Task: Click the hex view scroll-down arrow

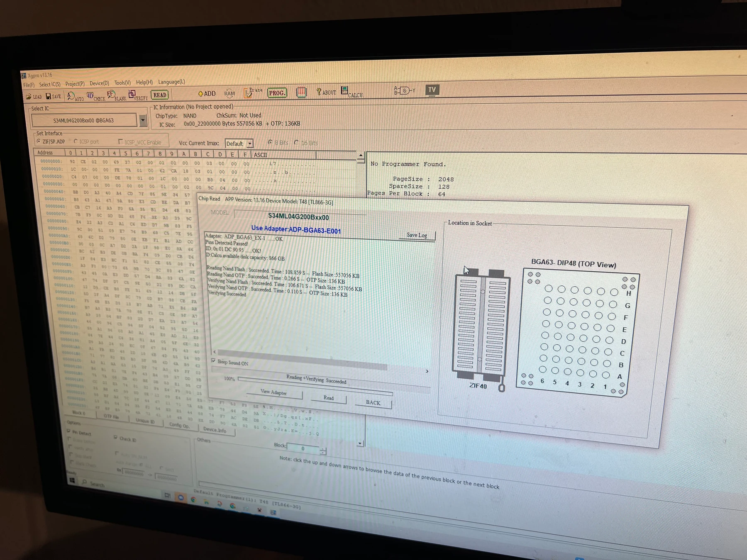Action: pyautogui.click(x=360, y=443)
